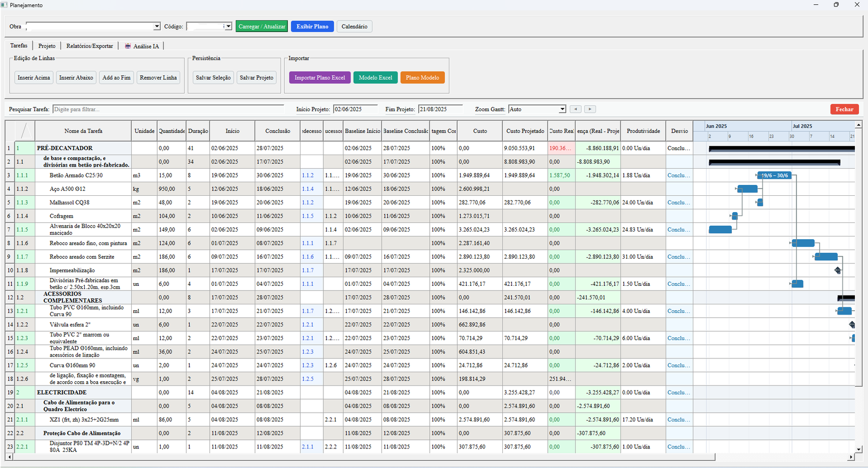Click the red Fechar button

click(x=844, y=109)
